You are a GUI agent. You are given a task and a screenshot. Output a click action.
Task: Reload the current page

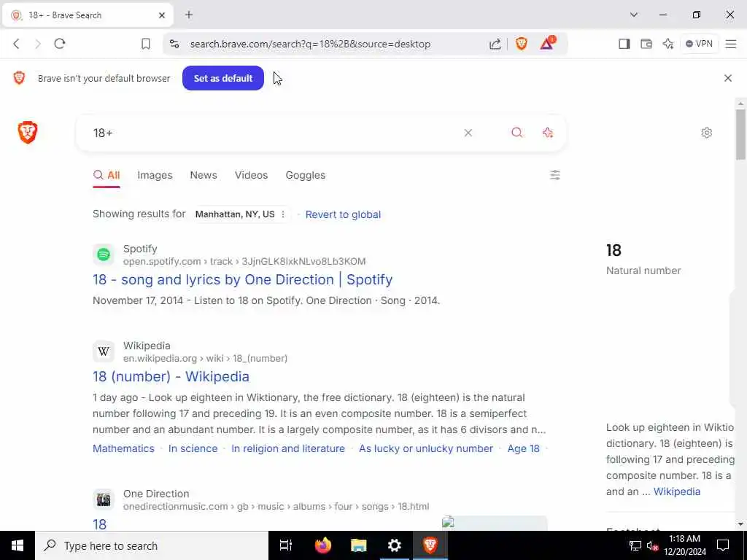tap(60, 44)
